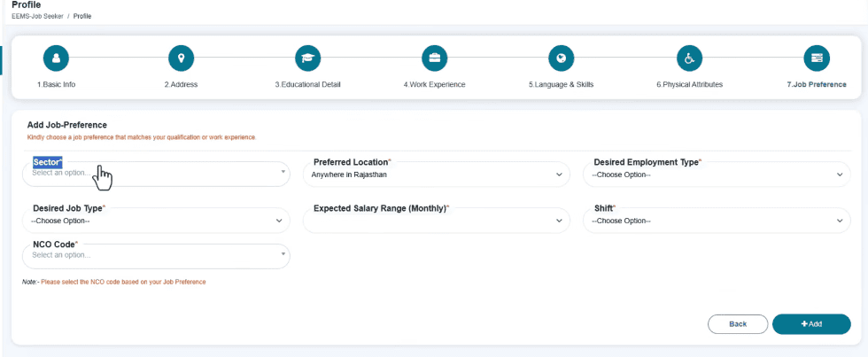Click 7.Job Preference step label
The image size is (868, 357).
817,85
